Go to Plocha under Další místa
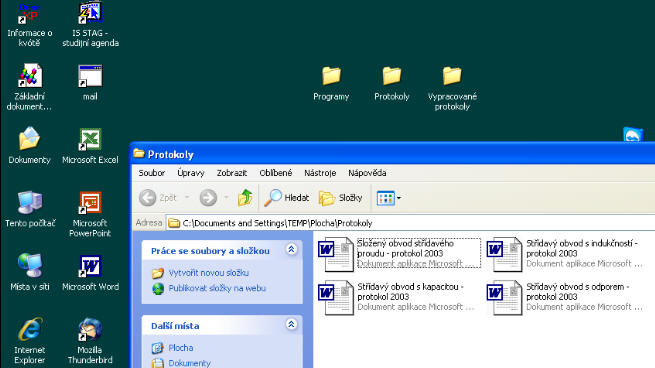The height and width of the screenshot is (368, 655). 180,348
